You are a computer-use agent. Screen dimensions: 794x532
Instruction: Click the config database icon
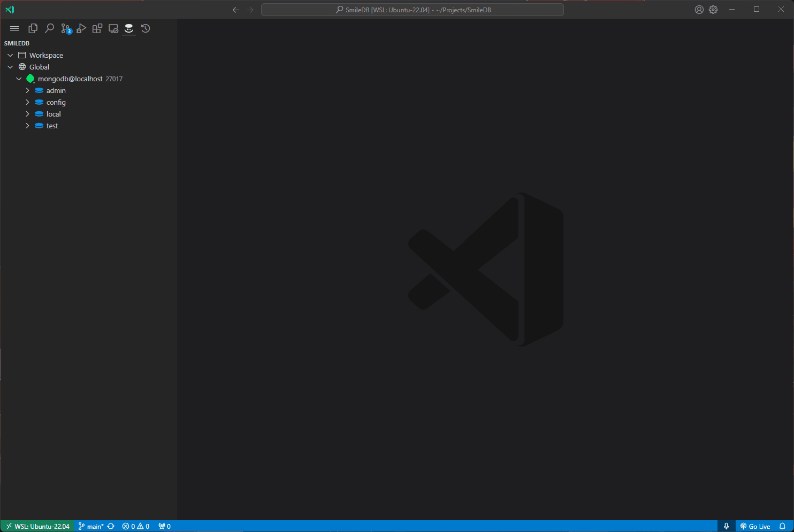pyautogui.click(x=39, y=102)
